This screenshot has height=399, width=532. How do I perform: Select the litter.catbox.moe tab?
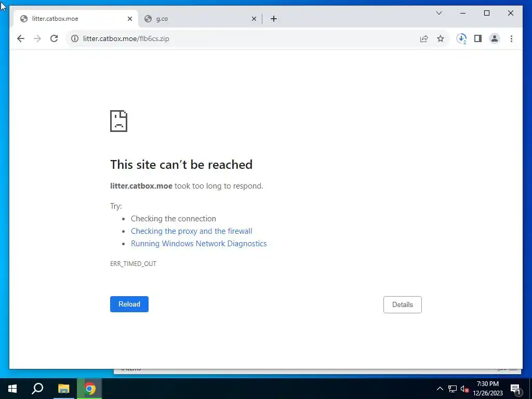point(76,19)
